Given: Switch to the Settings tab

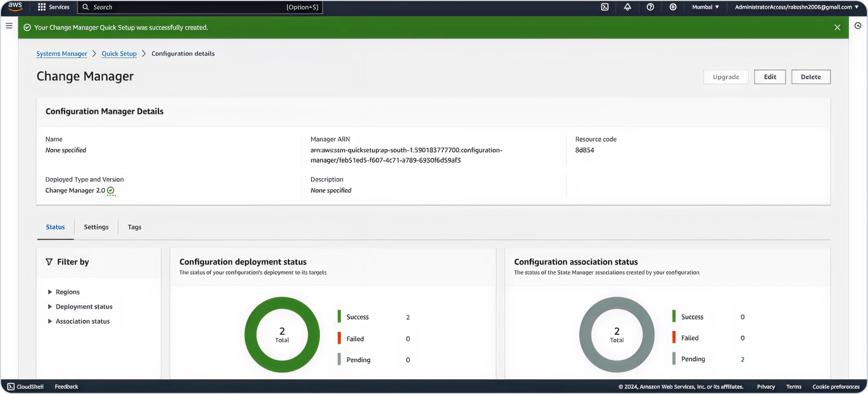Looking at the screenshot, I should 96,227.
